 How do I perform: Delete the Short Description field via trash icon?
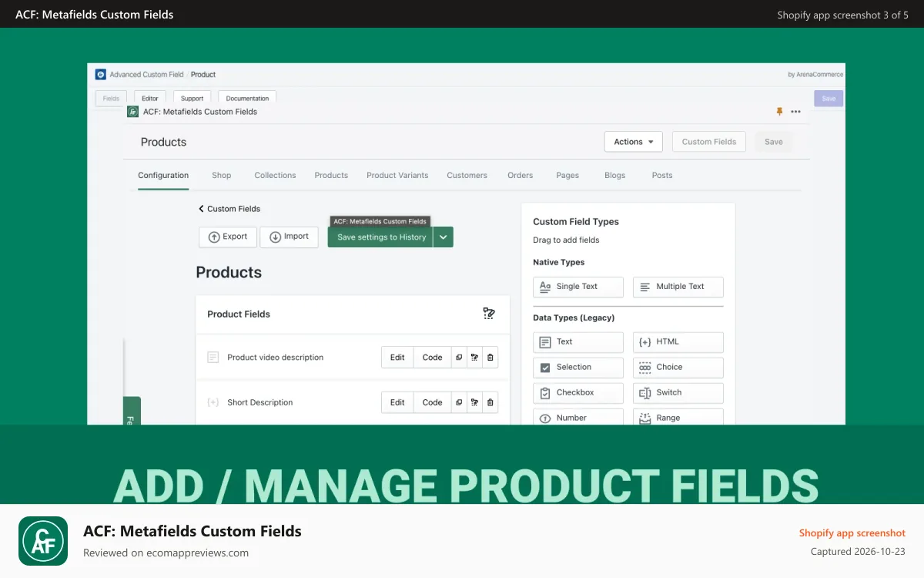pos(490,402)
